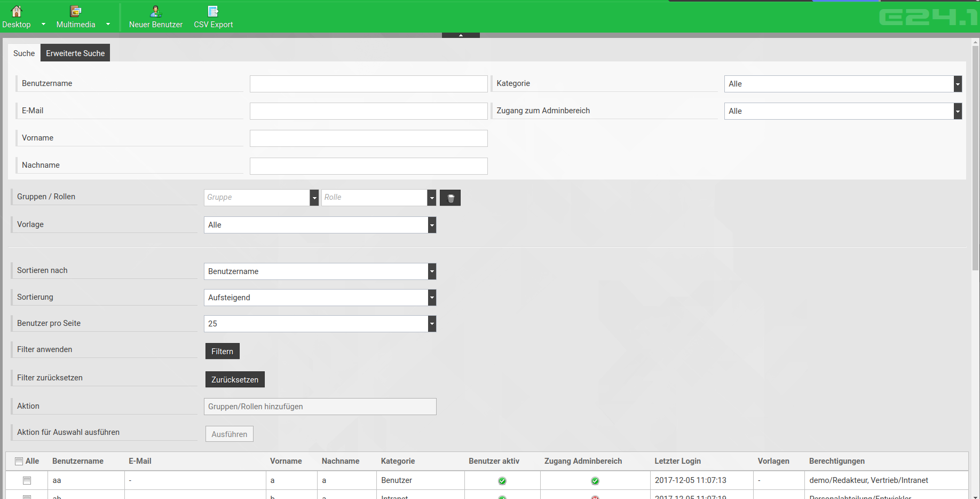Screen dimensions: 980x499
Task: Open the Vorlage dropdown
Action: 320,225
